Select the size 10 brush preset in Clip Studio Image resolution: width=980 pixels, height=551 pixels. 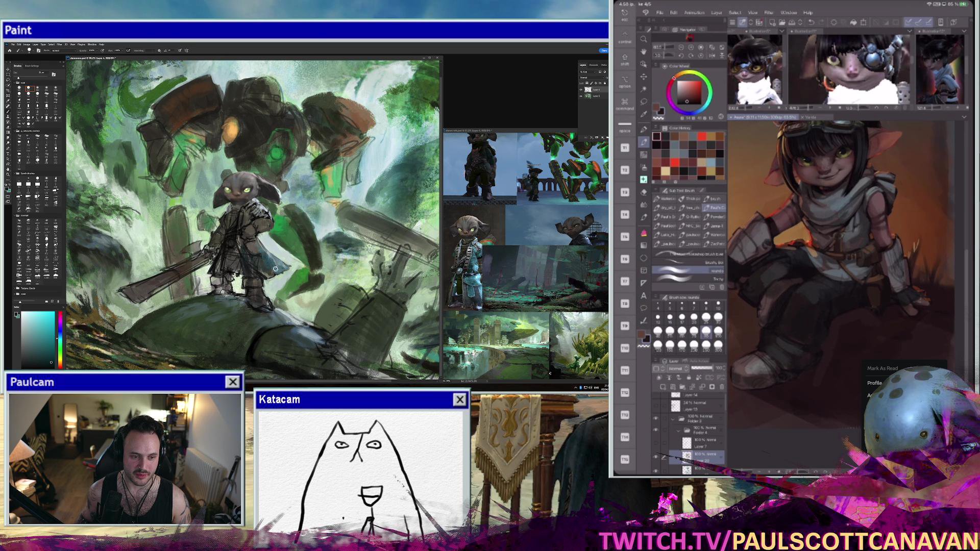pyautogui.click(x=718, y=305)
